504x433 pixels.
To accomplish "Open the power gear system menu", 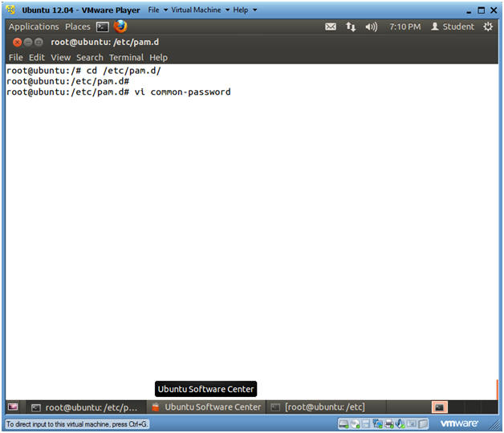I will (488, 27).
